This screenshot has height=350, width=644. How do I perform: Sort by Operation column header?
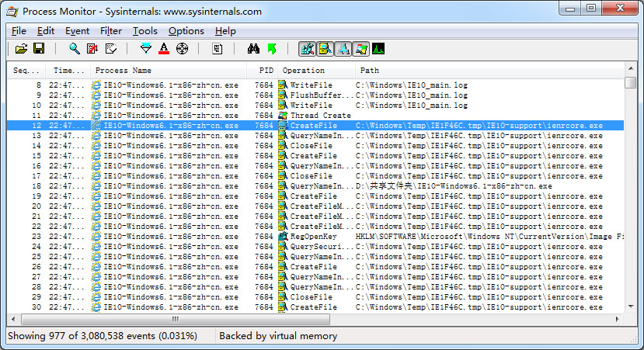point(317,70)
